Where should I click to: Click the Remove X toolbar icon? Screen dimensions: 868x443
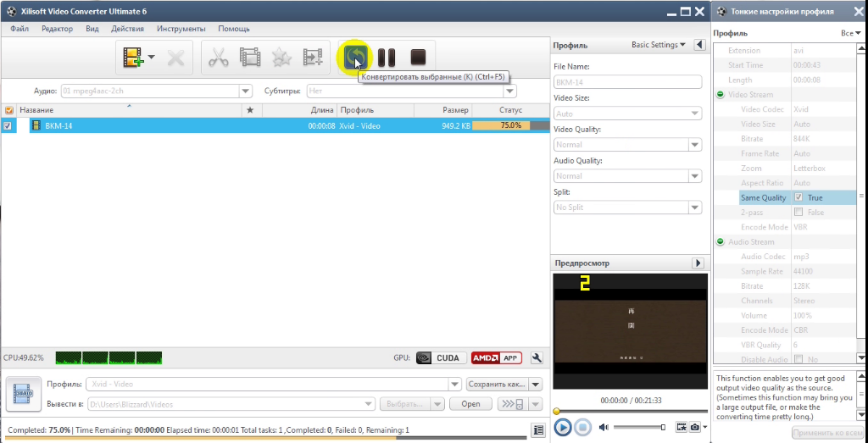176,58
